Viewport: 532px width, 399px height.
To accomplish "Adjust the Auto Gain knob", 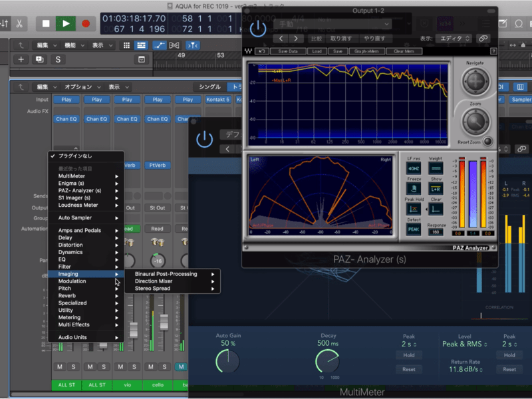I will tap(227, 361).
